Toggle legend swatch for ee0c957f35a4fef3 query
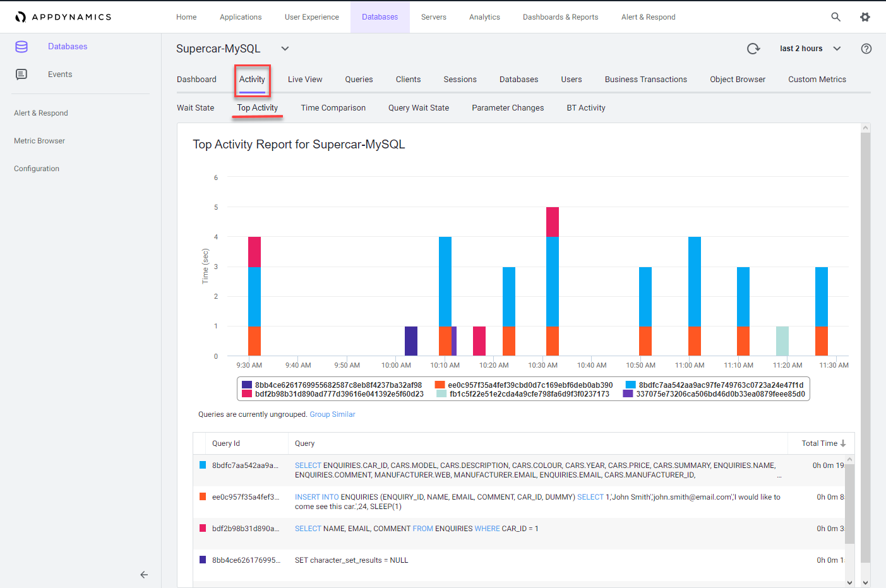The height and width of the screenshot is (588, 886). (x=440, y=385)
